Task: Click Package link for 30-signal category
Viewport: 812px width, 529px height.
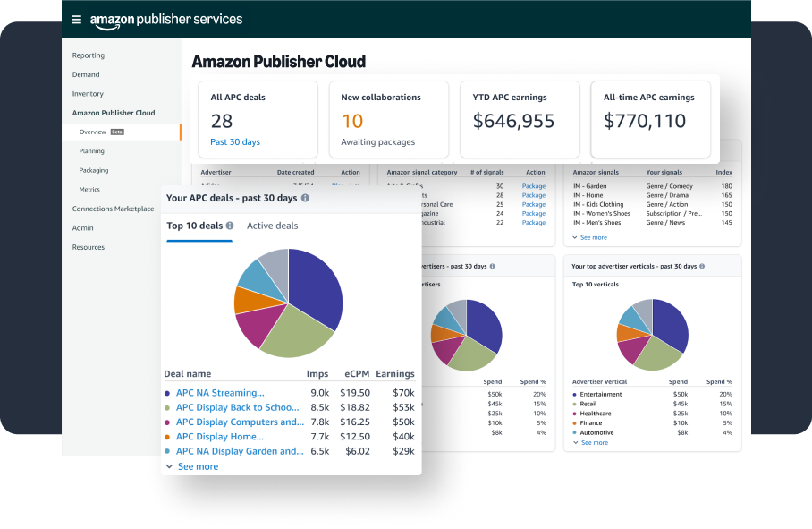Action: 533,185
